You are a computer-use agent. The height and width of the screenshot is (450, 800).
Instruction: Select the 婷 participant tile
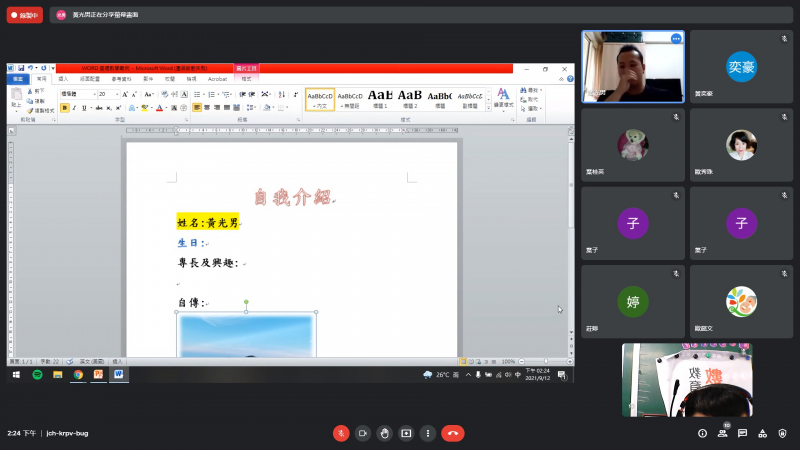click(x=633, y=302)
